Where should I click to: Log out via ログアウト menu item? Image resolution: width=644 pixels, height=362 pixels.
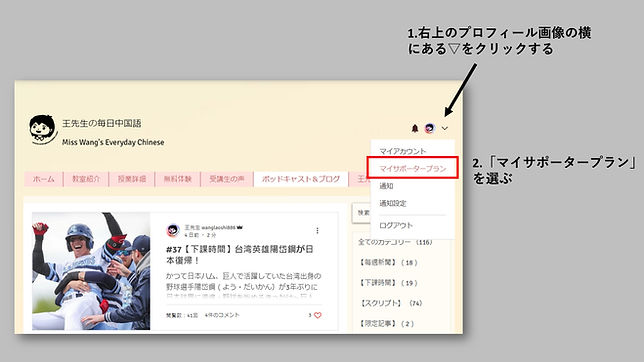click(396, 225)
